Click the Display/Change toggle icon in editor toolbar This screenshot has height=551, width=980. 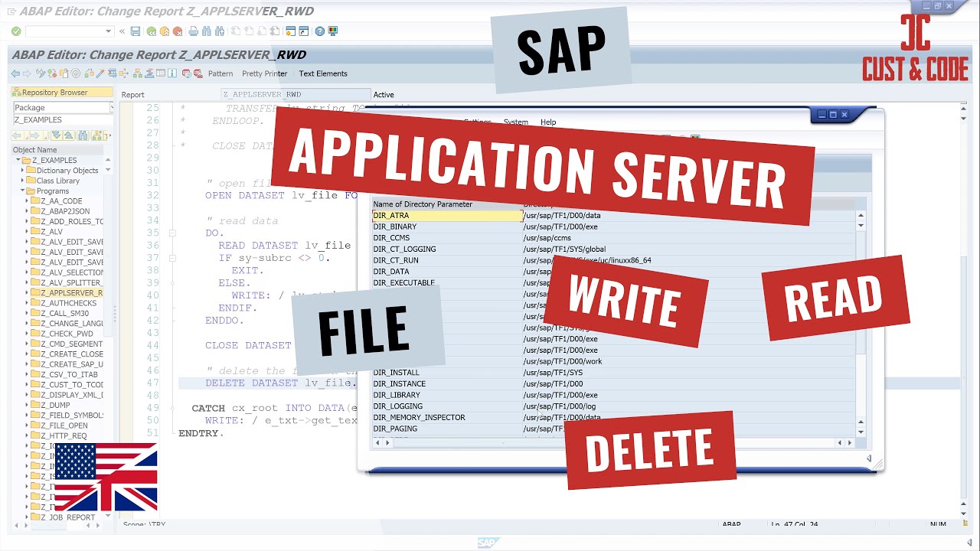[41, 73]
